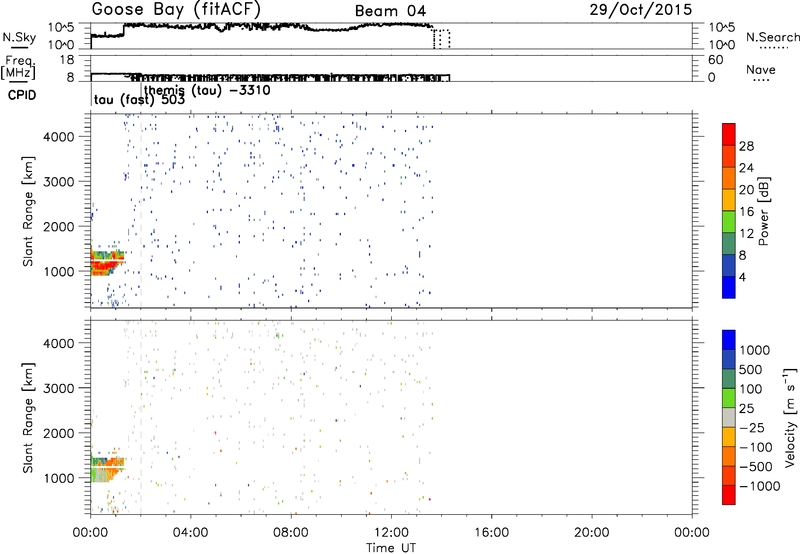Click the '2000' tick on the velocity panel

(x=58, y=433)
